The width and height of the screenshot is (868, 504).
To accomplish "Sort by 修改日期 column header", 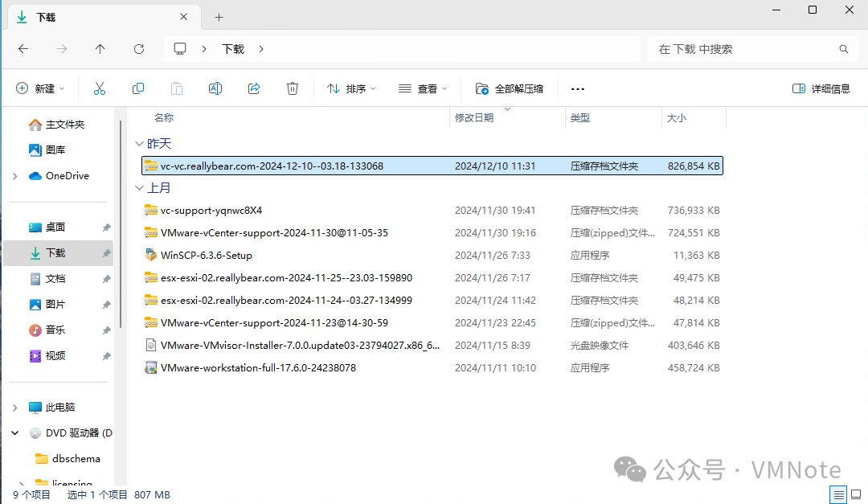I will [x=474, y=118].
